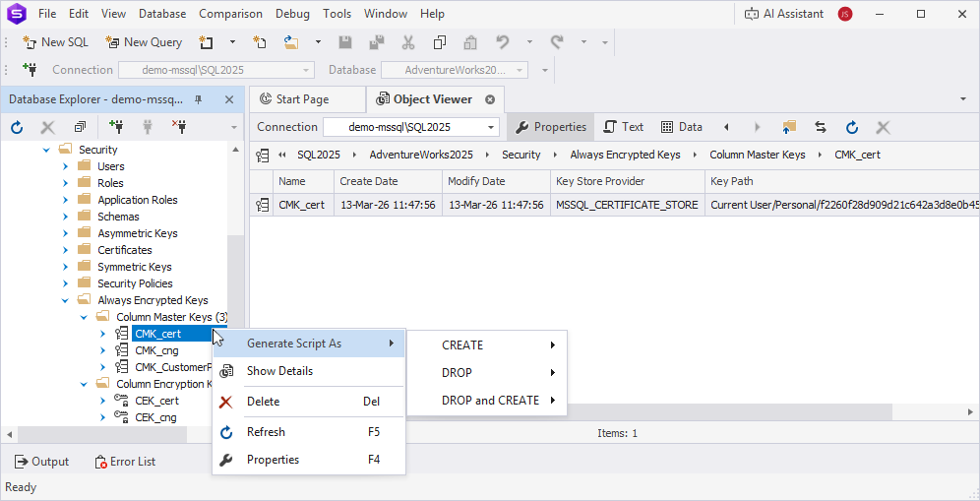Expand the CEK_cert node
980x501 pixels.
103,401
